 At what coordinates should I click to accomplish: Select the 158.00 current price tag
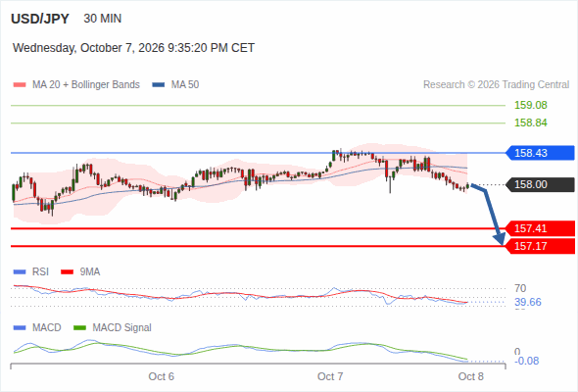click(540, 185)
